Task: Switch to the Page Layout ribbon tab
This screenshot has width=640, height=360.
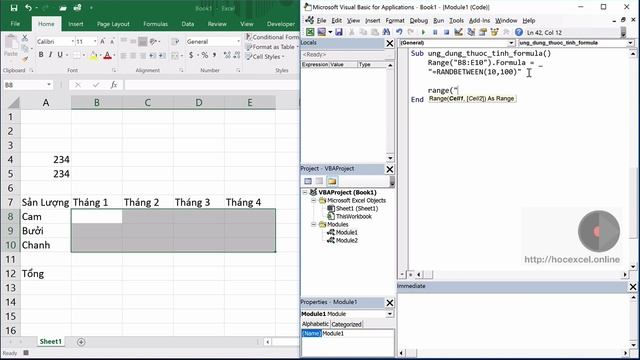Action: [113, 24]
